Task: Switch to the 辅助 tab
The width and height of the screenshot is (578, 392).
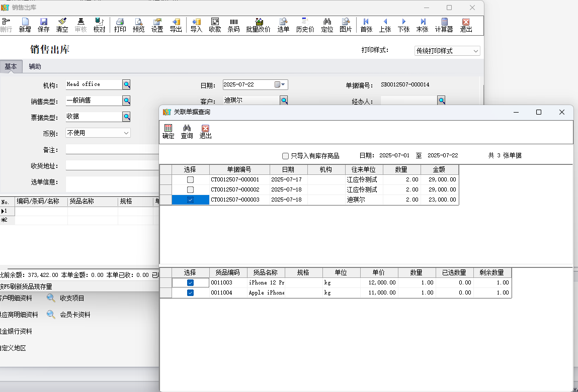Action: [x=35, y=67]
